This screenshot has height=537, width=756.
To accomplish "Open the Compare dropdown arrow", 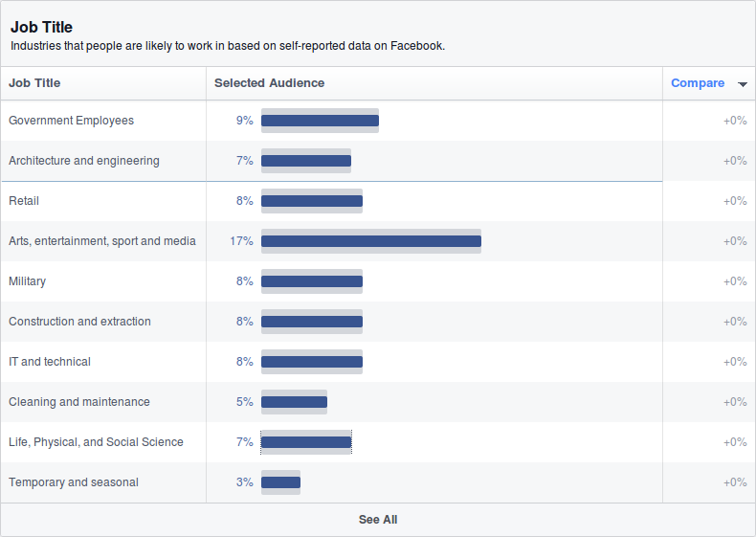I will [743, 84].
